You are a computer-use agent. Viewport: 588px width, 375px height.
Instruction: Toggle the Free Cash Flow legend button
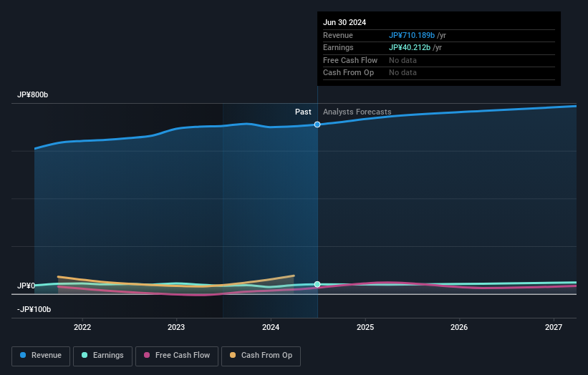(x=177, y=356)
